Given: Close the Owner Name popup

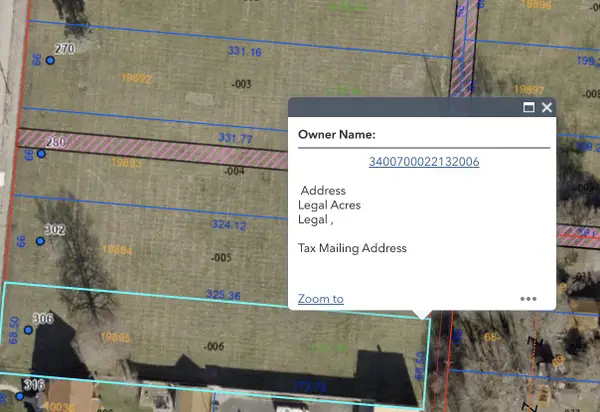Looking at the screenshot, I should 547,108.
